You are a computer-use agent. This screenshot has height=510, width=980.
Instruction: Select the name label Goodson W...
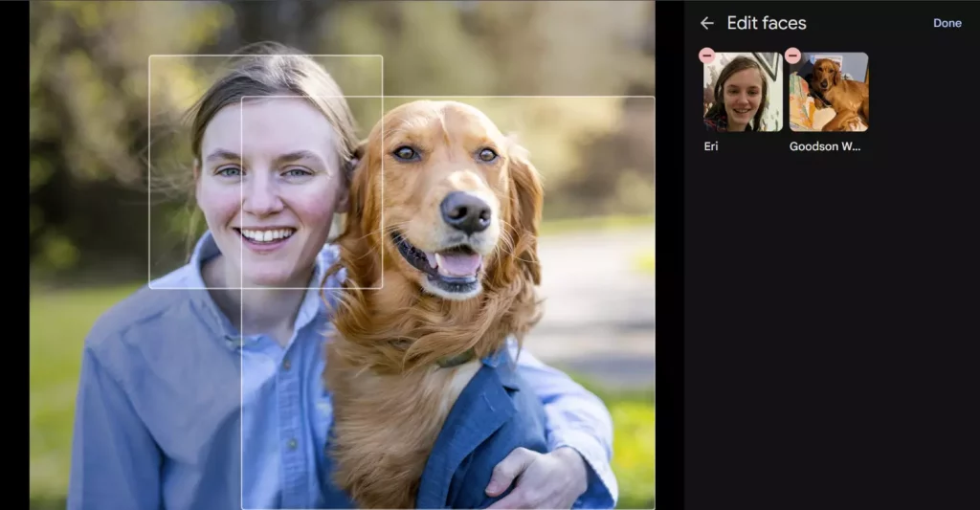pyautogui.click(x=825, y=146)
